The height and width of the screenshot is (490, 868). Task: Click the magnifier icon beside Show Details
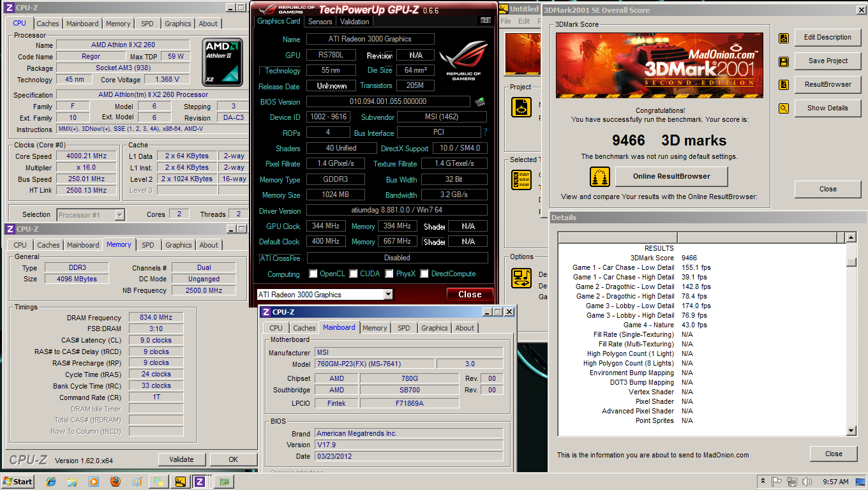pyautogui.click(x=784, y=108)
